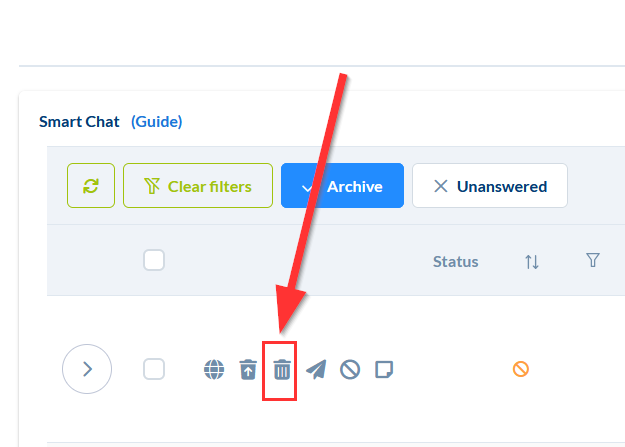Click the red-highlighted trash delete icon

(282, 370)
